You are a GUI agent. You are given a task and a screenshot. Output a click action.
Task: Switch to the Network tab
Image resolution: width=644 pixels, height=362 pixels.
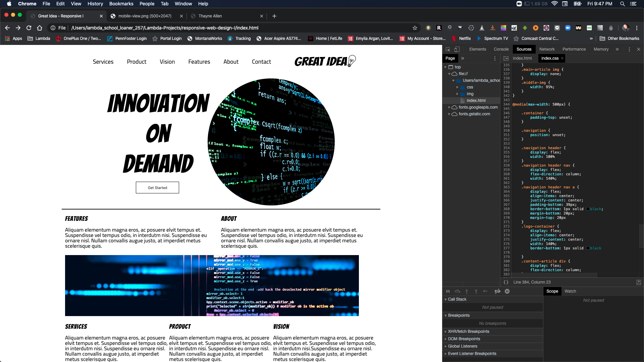tap(547, 49)
